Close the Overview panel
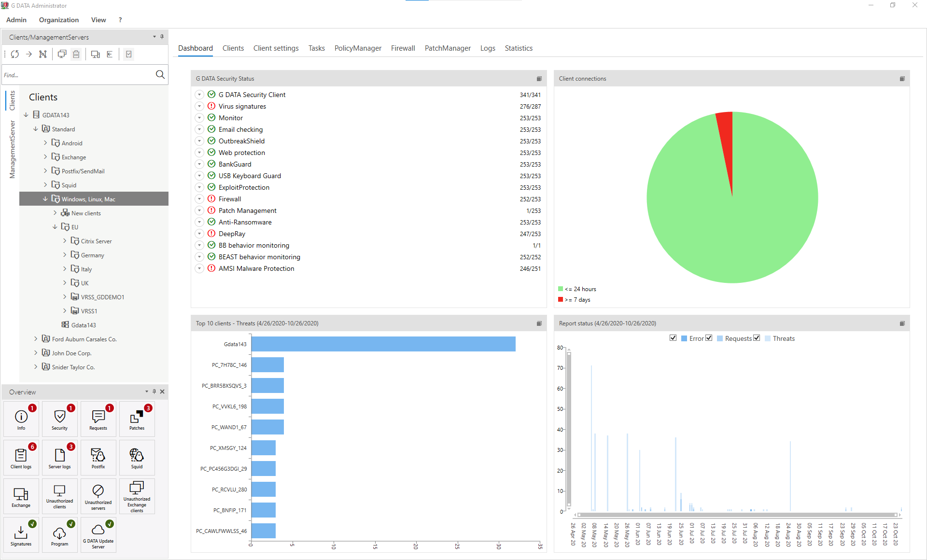 click(162, 392)
